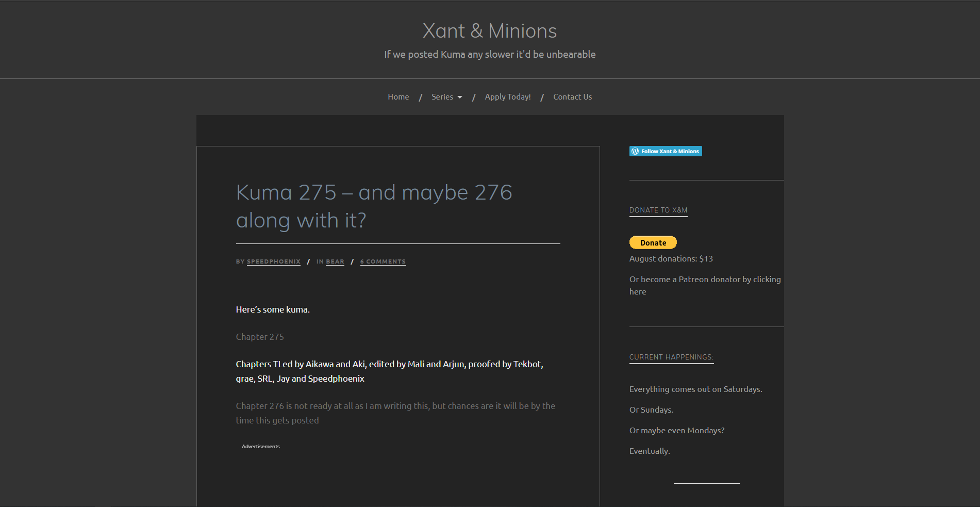Viewport: 980px width, 507px height.
Task: Open the Xant & Minions site title
Action: 490,31
